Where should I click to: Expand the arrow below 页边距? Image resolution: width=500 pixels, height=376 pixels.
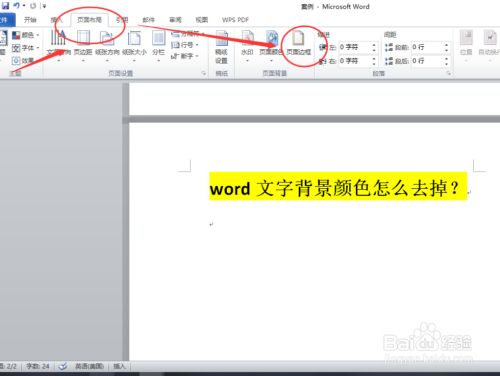click(83, 61)
